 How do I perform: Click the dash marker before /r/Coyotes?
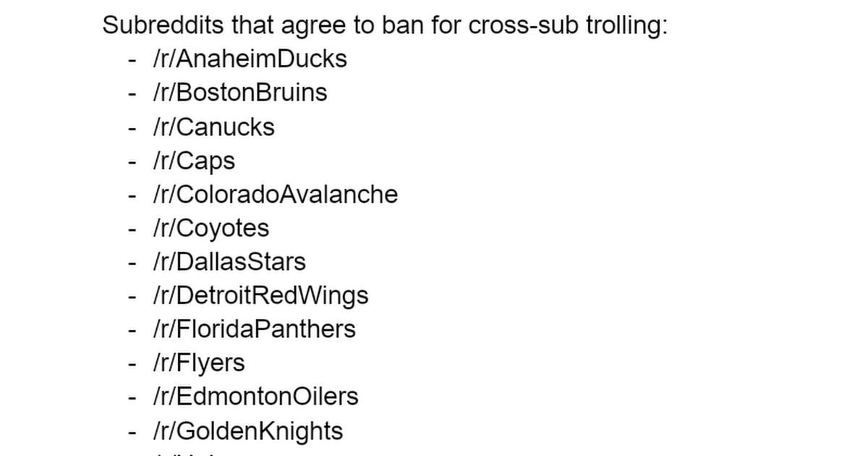[132, 229]
